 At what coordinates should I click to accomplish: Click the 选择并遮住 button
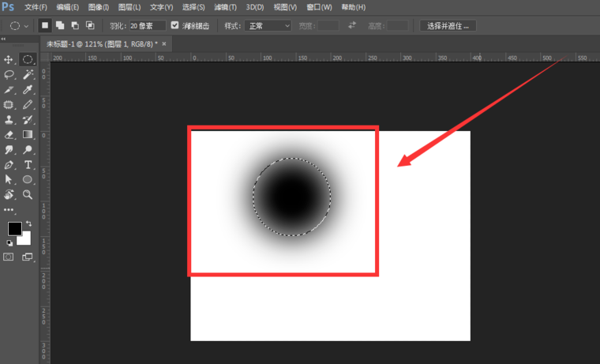[448, 25]
